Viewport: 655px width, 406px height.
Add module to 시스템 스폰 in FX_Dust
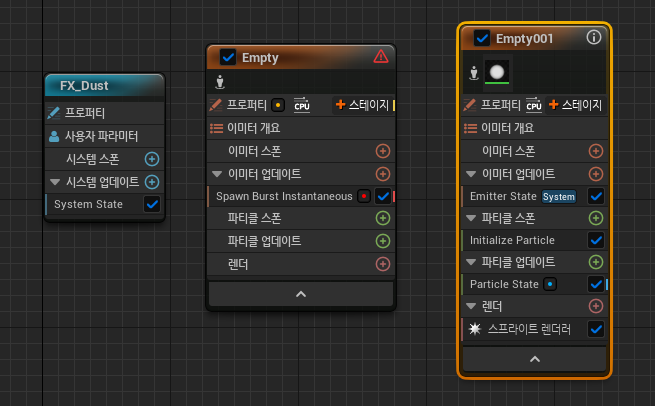(152, 159)
